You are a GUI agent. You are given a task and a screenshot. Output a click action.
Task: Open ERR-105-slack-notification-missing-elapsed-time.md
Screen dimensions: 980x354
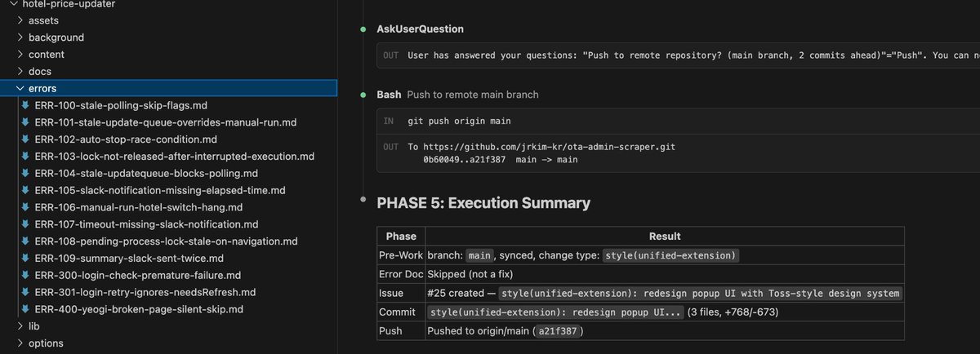click(160, 190)
